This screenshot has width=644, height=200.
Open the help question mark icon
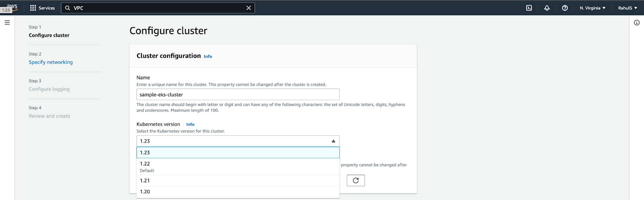pyautogui.click(x=565, y=8)
